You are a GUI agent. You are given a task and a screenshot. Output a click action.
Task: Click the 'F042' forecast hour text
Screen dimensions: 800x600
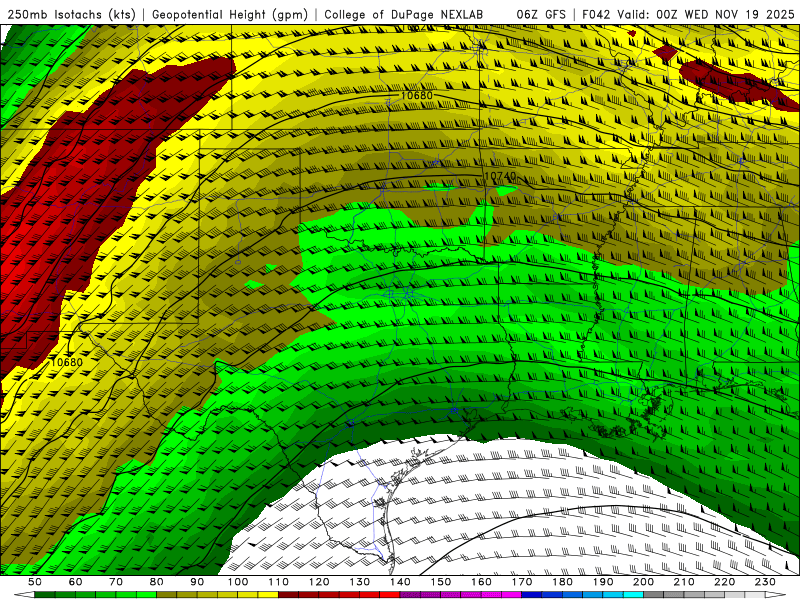click(x=596, y=15)
